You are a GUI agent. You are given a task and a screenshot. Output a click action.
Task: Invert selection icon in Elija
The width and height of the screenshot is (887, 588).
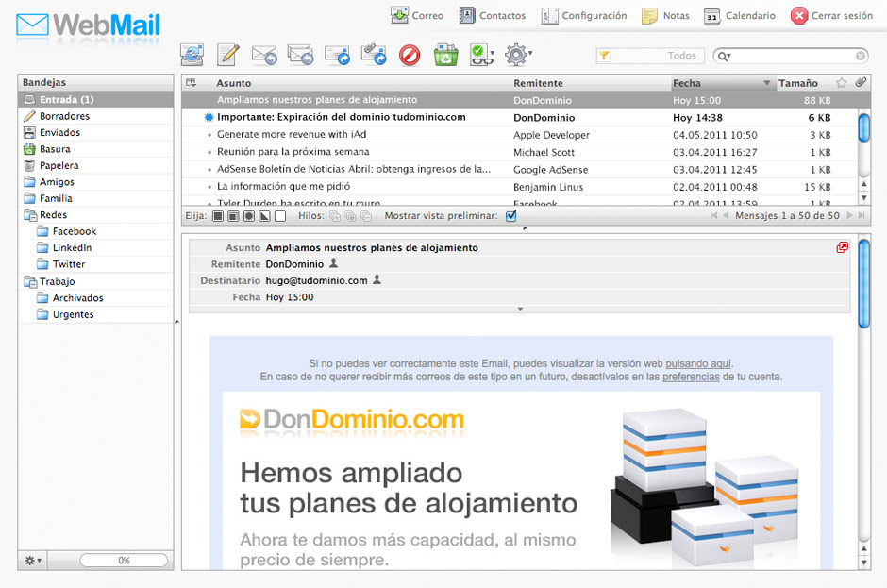(264, 216)
